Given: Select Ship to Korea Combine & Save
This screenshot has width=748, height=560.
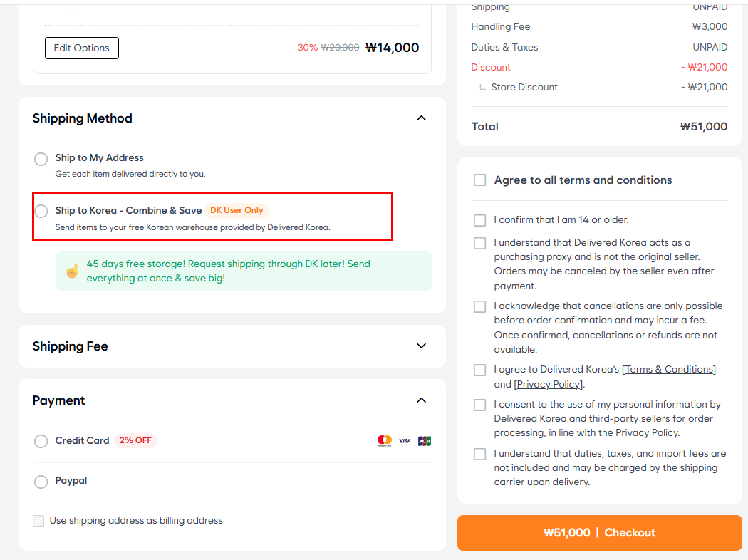Looking at the screenshot, I should (x=41, y=211).
